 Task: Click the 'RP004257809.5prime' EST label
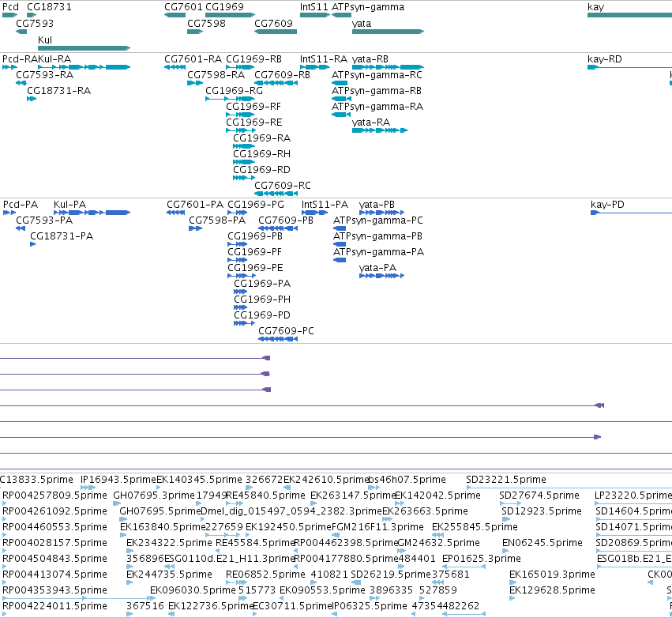tap(54, 496)
